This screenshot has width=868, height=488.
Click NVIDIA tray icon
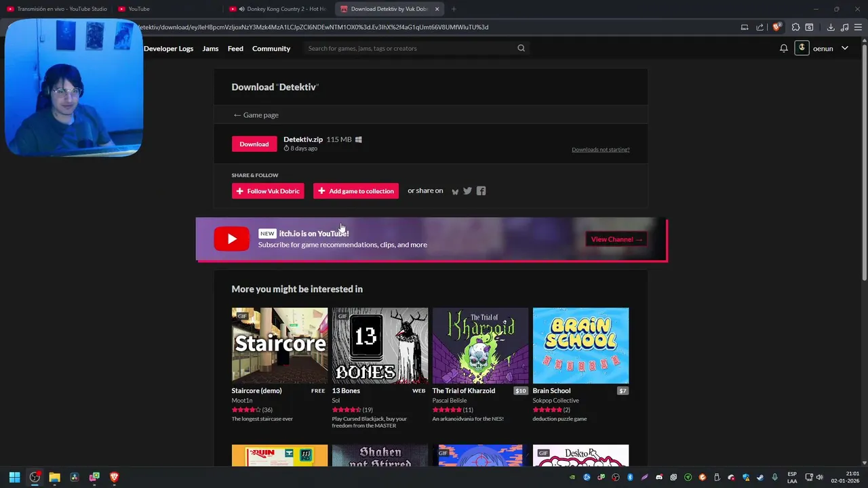[x=572, y=477]
